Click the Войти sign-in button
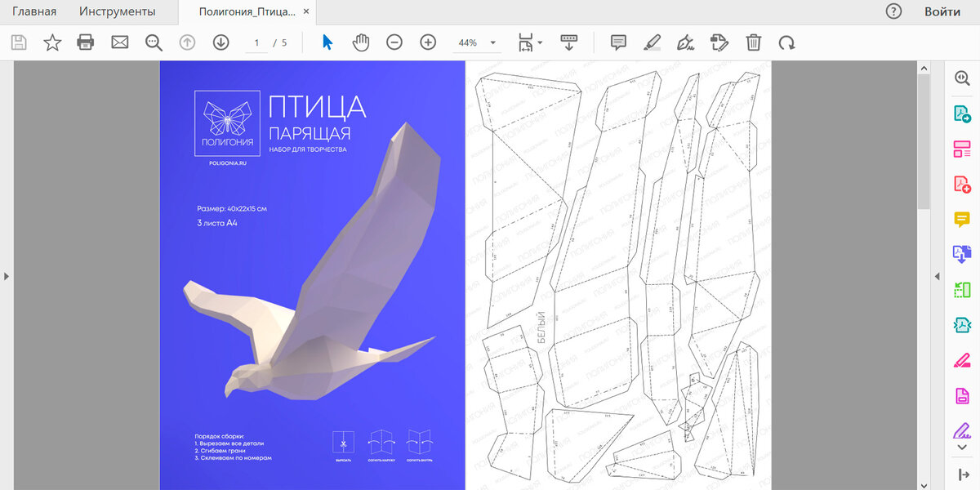Image resolution: width=980 pixels, height=490 pixels. pos(942,11)
